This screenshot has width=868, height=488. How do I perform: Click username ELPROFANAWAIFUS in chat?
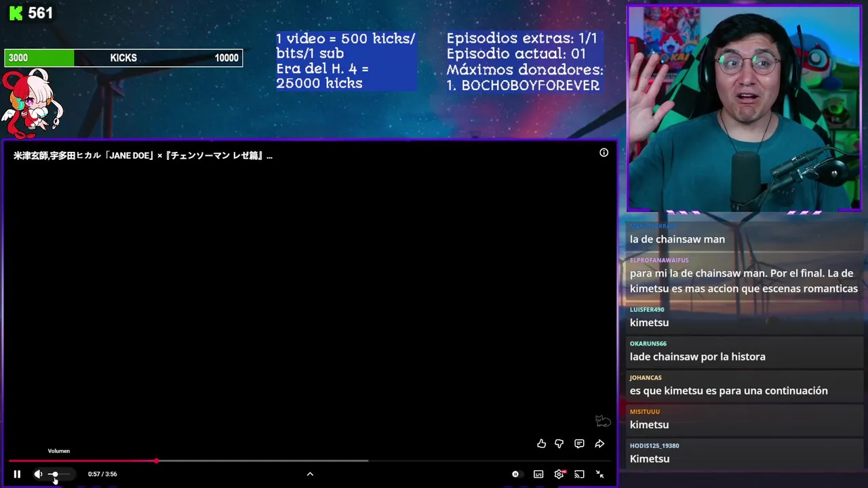[659, 260]
